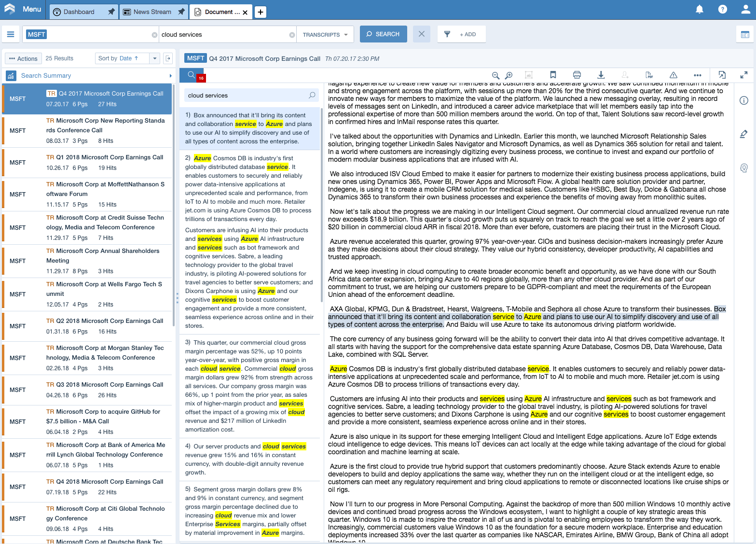This screenshot has height=544, width=756.
Task: Click the MSFT ticker badge in document header
Action: [195, 58]
